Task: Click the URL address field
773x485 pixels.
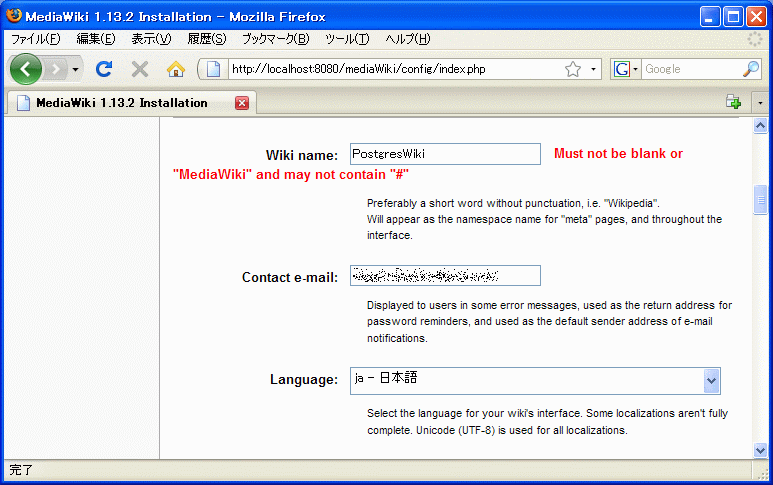Action: (x=394, y=69)
